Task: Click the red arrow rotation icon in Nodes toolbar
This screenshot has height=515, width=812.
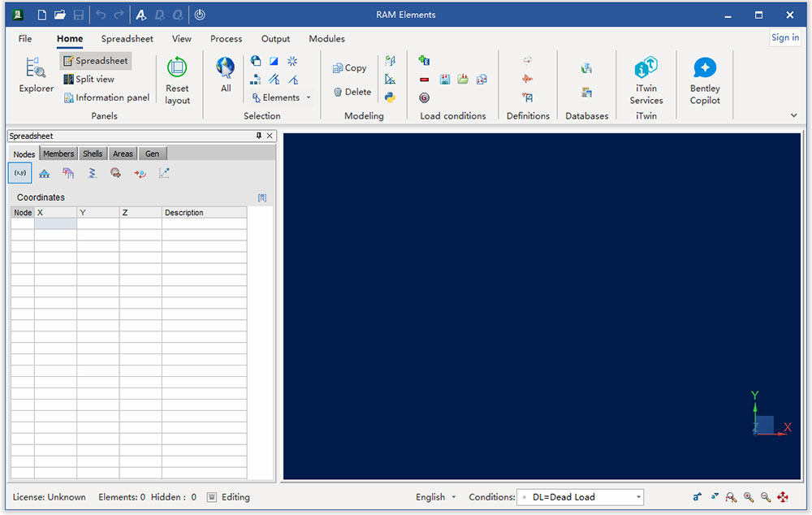Action: 140,174
